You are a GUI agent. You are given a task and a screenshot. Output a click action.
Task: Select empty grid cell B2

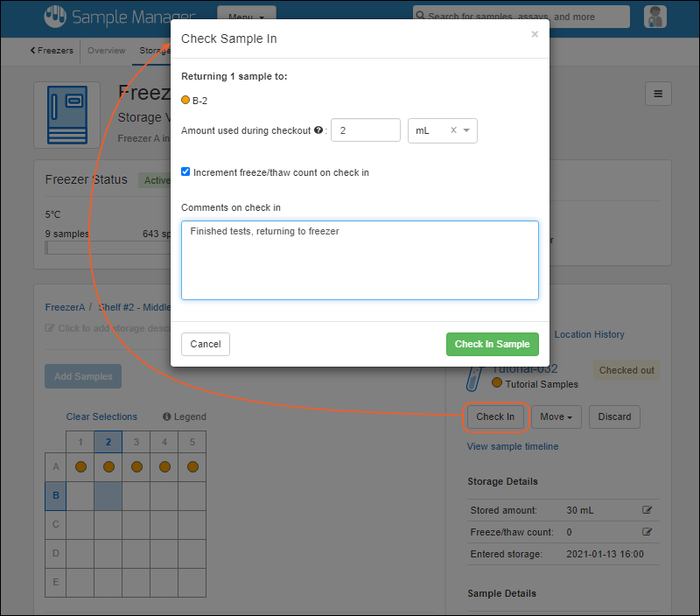[108, 495]
